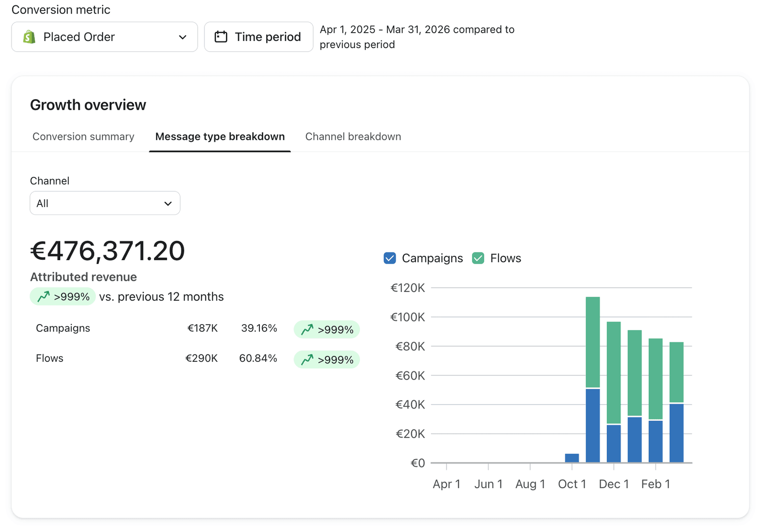
Task: Click the trend arrow icon in Campaigns row
Action: tap(307, 329)
